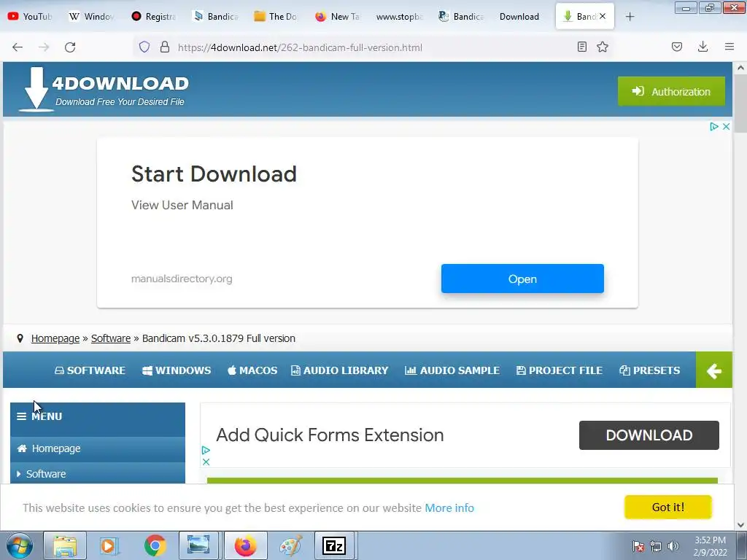Click the Add Quick Forms Extension ad text

pos(330,435)
